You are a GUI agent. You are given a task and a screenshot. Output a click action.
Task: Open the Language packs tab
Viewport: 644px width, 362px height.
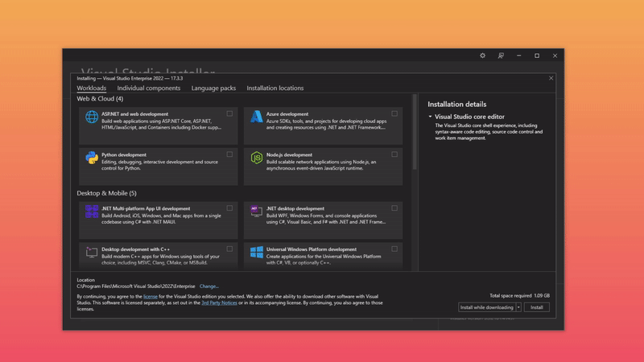pos(213,88)
